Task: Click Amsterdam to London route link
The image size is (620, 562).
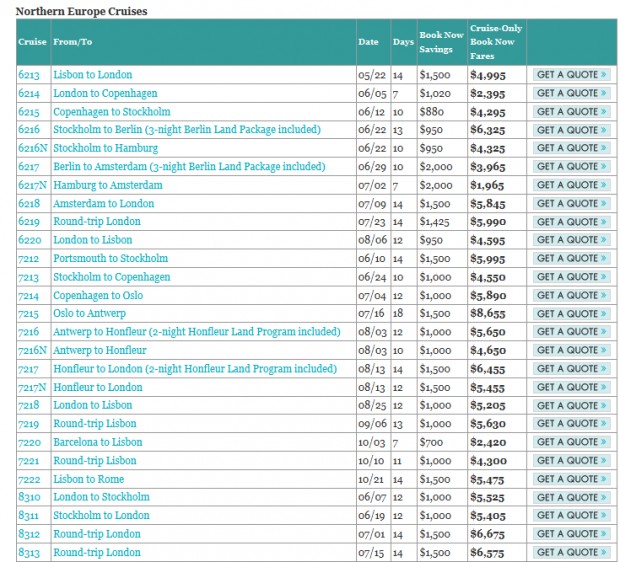Action: tap(104, 204)
